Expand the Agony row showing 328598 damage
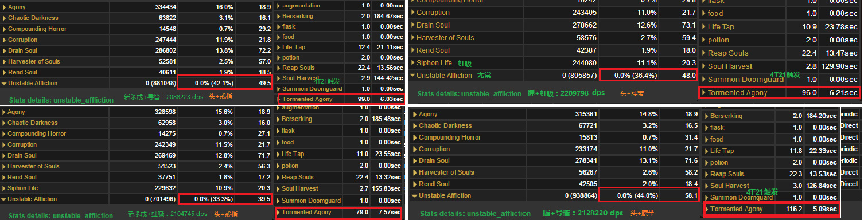This screenshot has height=220, width=868. (4, 112)
